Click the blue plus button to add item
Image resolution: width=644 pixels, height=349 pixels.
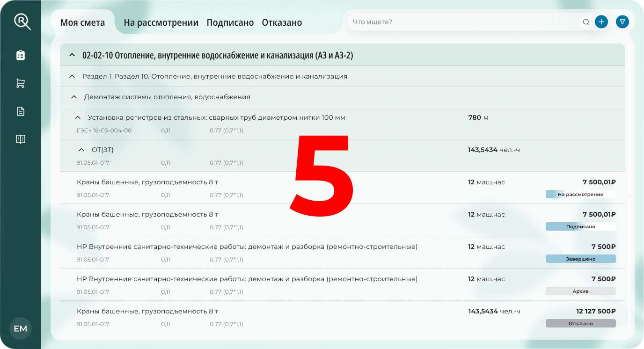[601, 22]
